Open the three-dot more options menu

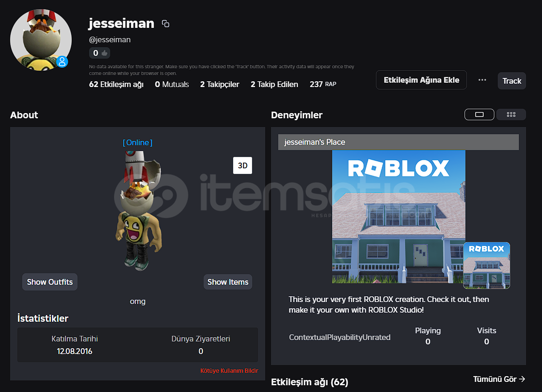[482, 80]
